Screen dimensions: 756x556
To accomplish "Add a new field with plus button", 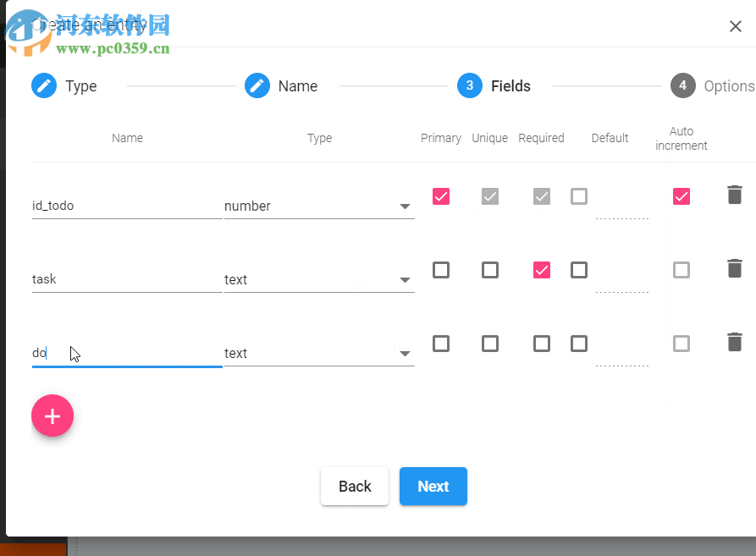I will coord(52,416).
